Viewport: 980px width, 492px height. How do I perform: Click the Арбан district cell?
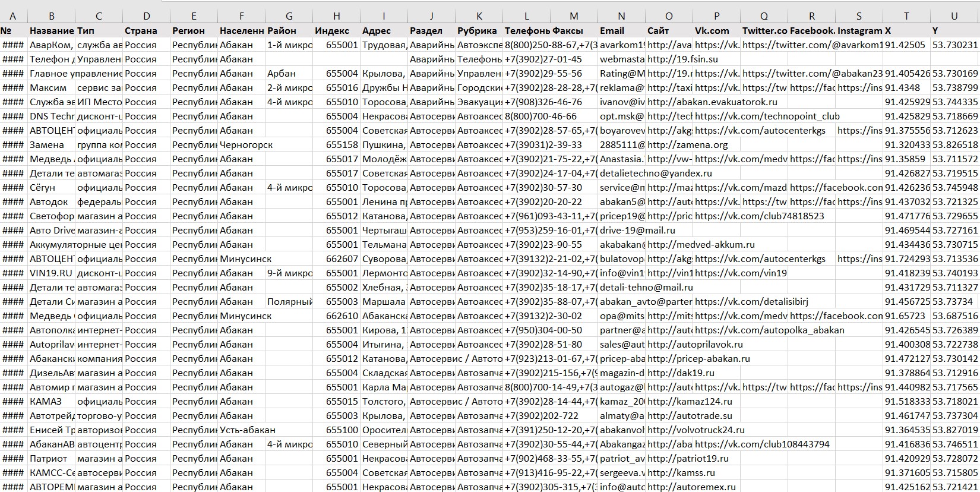coord(281,74)
